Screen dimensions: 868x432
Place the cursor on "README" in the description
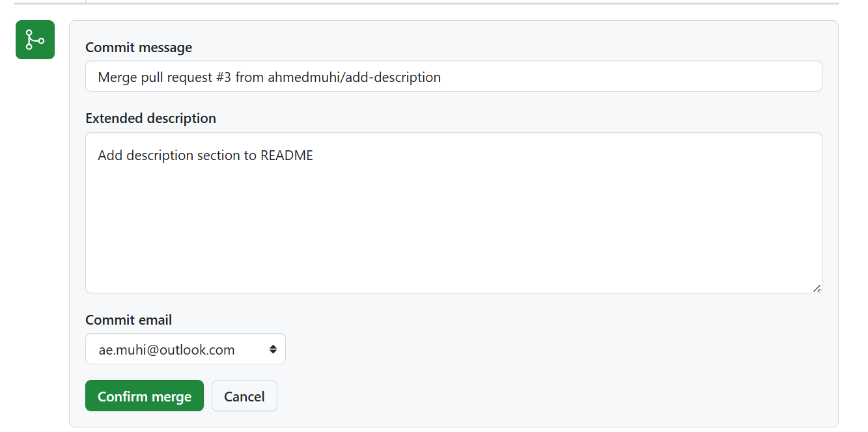287,155
